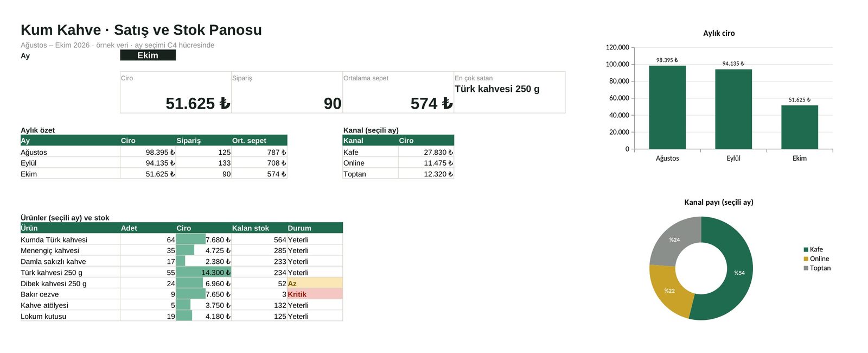Click the Toptan legend entry
Screen dimensions: 868x353
coord(817,268)
